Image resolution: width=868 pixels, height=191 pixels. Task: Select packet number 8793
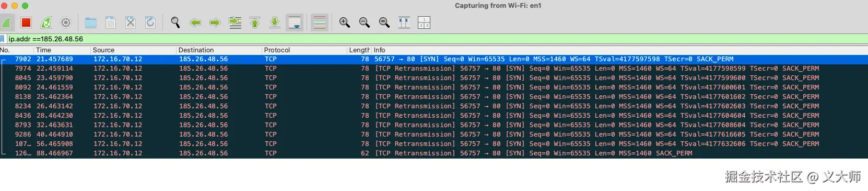434,125
